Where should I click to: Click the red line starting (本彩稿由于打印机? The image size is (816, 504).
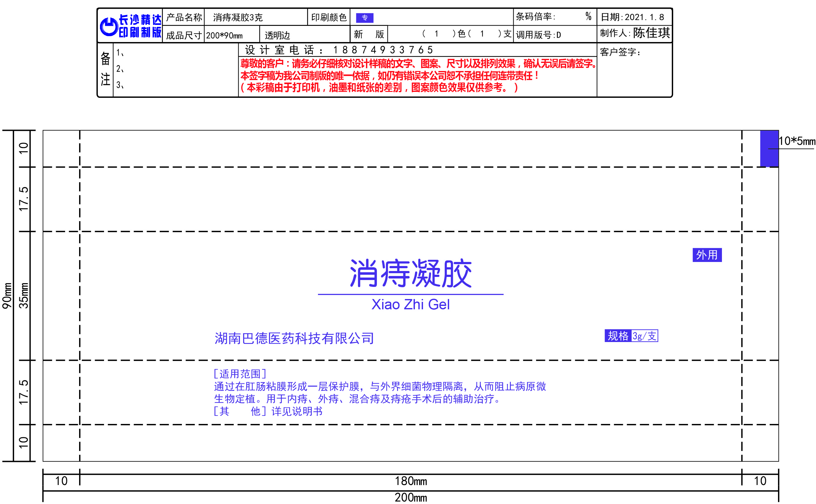point(379,87)
